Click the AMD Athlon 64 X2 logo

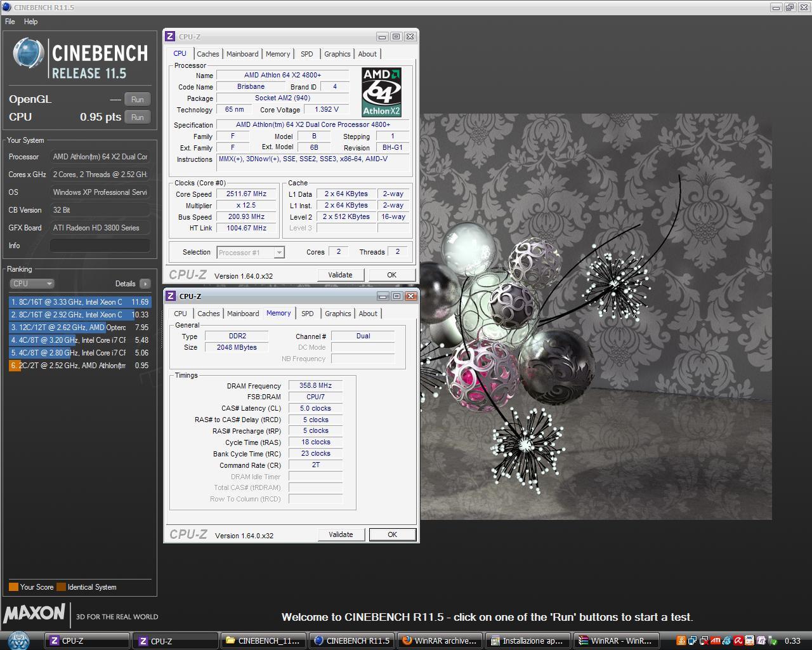point(381,92)
